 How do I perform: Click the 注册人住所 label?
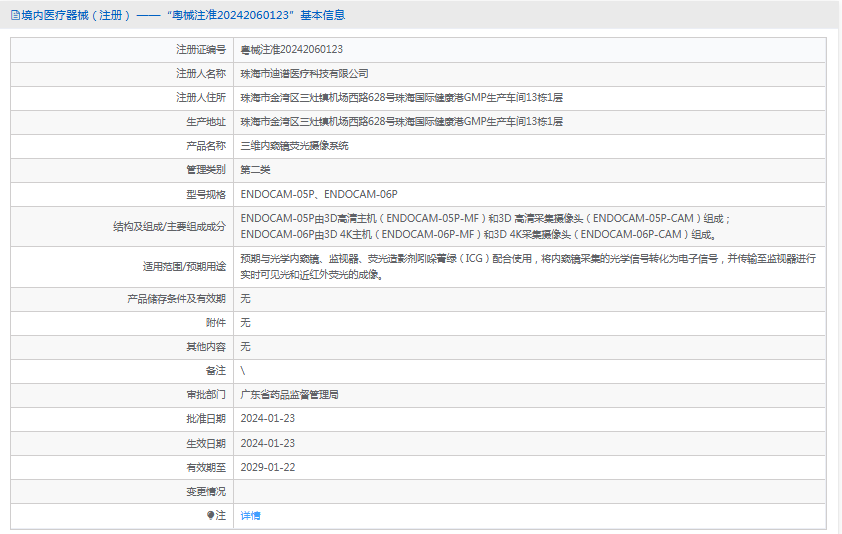(x=201, y=98)
